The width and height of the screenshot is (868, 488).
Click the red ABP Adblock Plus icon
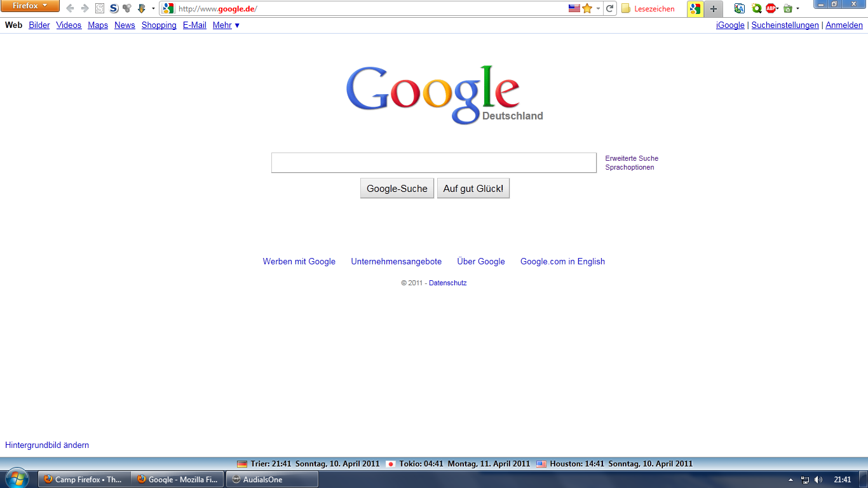click(x=771, y=8)
